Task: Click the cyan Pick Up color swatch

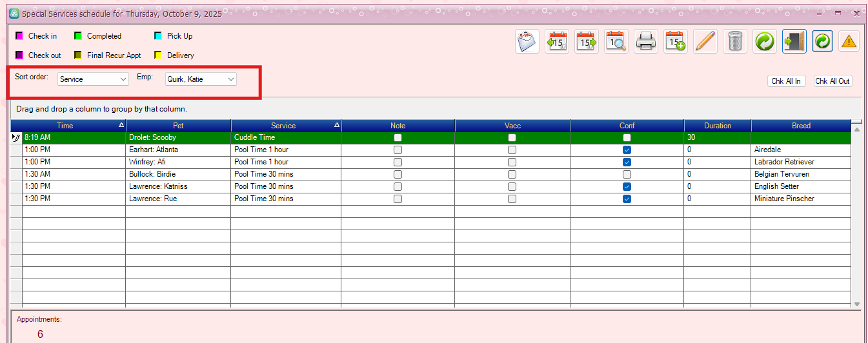Action: (158, 36)
